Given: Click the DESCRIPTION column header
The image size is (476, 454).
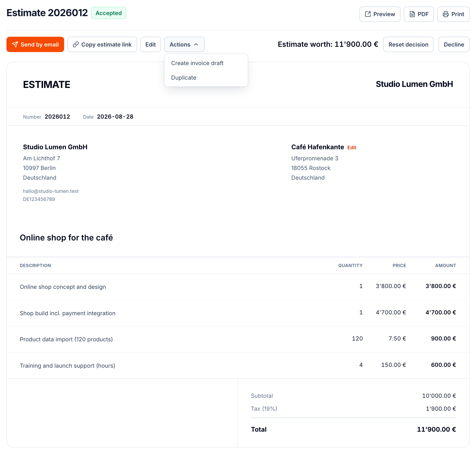Looking at the screenshot, I should 35,265.
